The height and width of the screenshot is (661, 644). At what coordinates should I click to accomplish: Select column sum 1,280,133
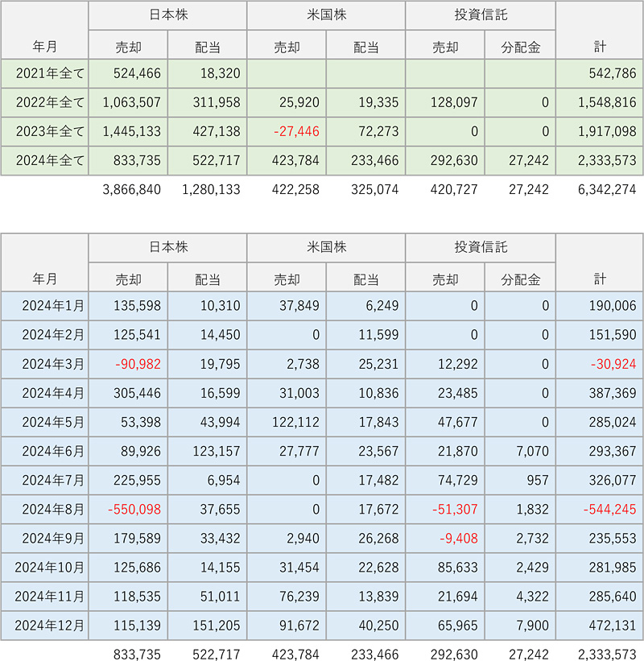coord(211,190)
